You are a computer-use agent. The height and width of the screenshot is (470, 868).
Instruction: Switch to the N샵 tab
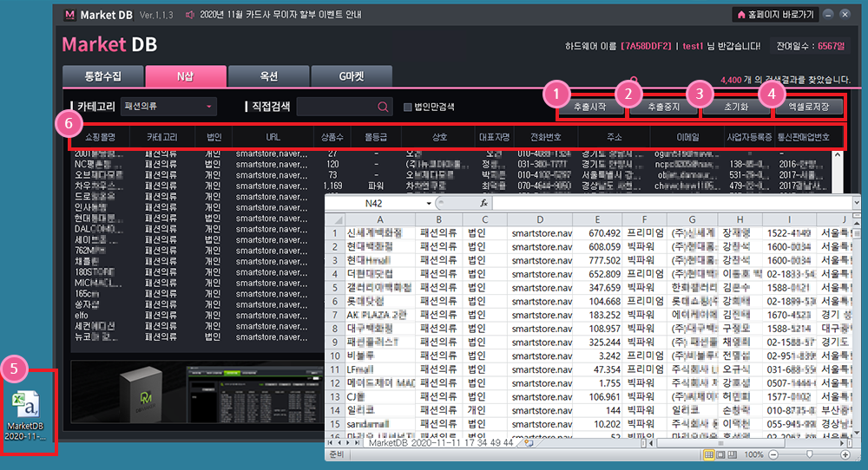point(186,76)
